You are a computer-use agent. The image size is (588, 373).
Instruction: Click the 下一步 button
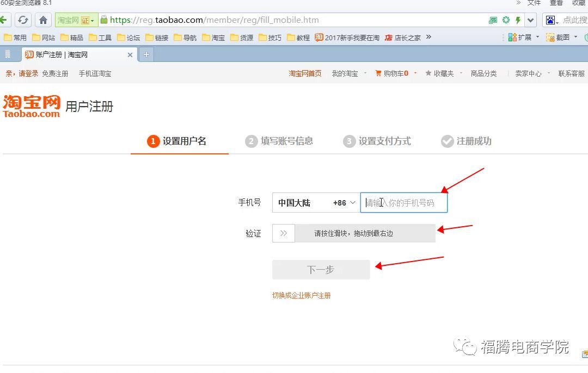(x=321, y=269)
